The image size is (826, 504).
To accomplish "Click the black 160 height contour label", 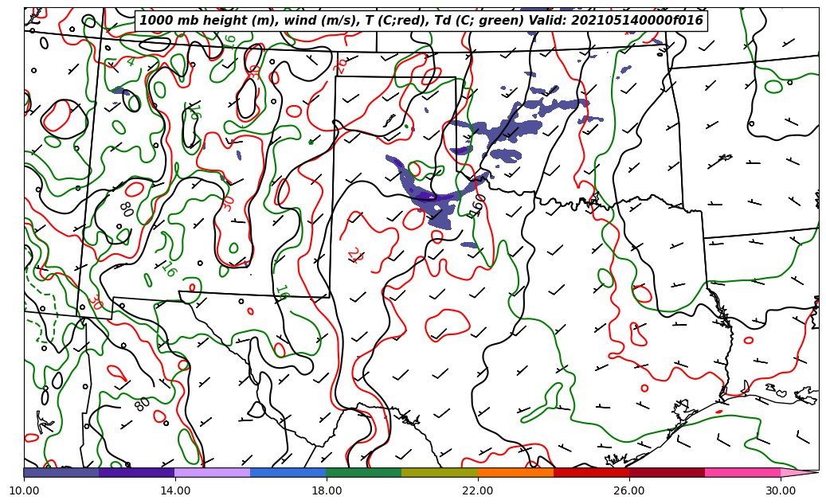I will tap(477, 205).
